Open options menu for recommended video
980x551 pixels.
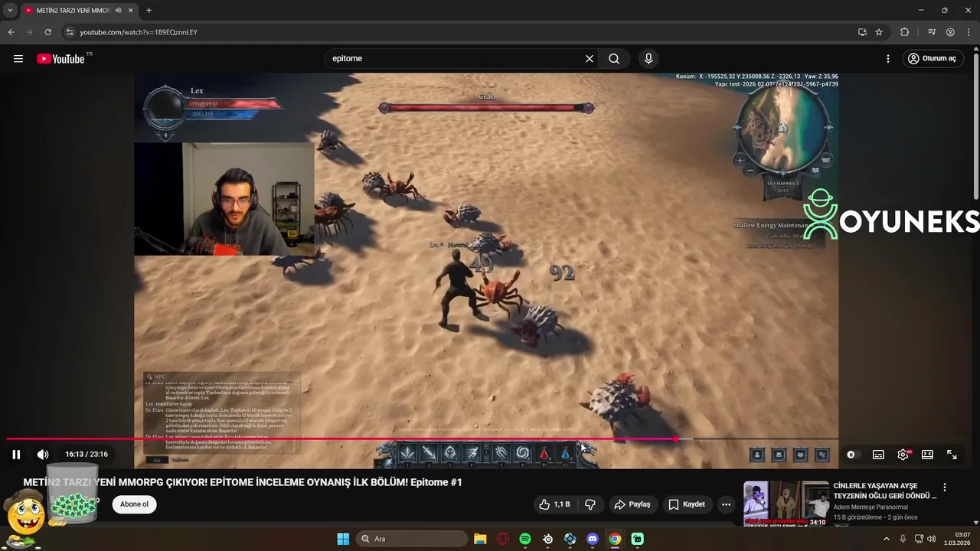[945, 487]
